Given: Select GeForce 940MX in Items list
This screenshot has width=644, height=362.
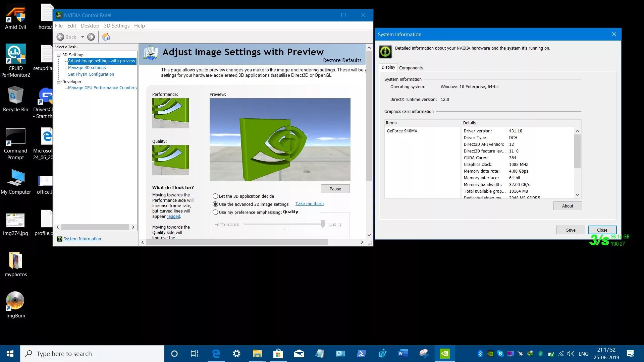Looking at the screenshot, I should (x=402, y=131).
